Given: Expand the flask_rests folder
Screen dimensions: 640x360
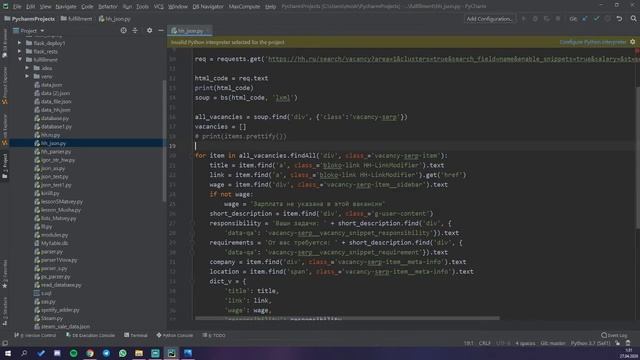Looking at the screenshot, I should click(20, 51).
